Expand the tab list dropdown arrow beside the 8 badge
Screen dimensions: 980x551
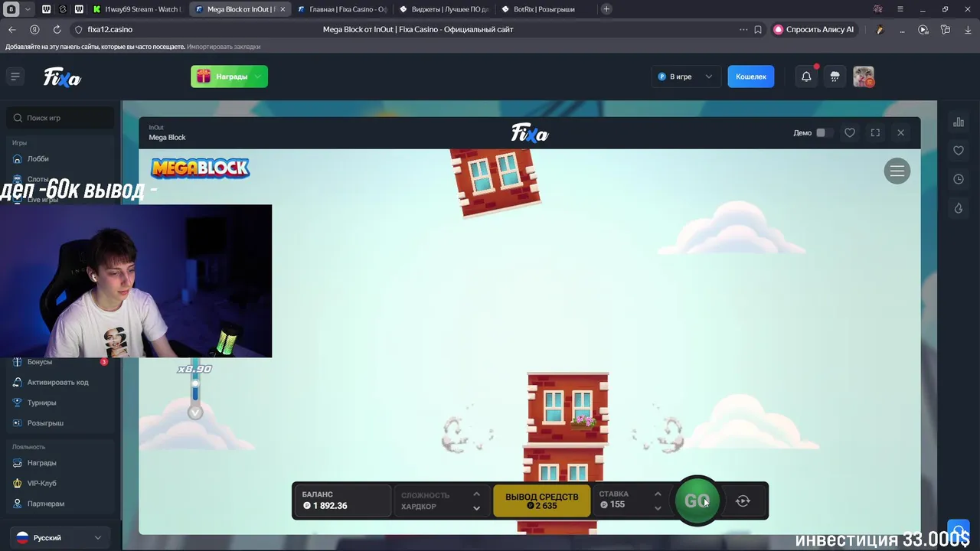pos(28,9)
